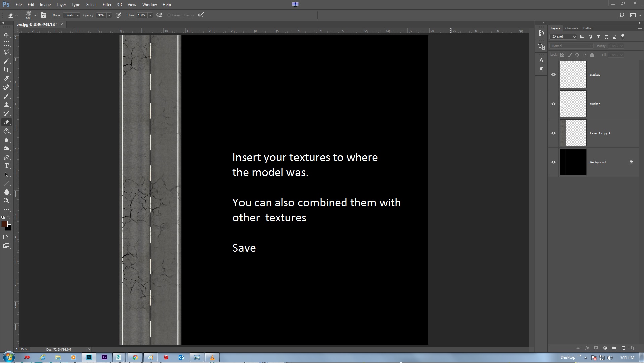Select the Text tool

(6, 165)
